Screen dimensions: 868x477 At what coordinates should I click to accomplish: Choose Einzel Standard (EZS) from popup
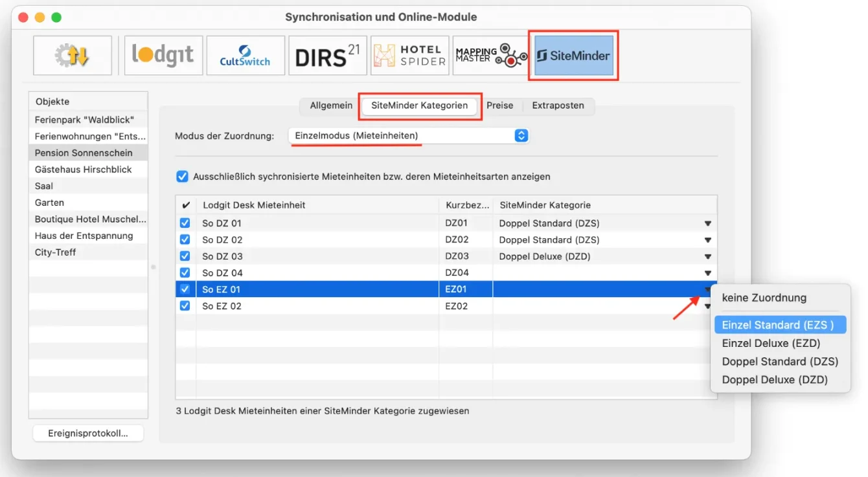point(780,325)
